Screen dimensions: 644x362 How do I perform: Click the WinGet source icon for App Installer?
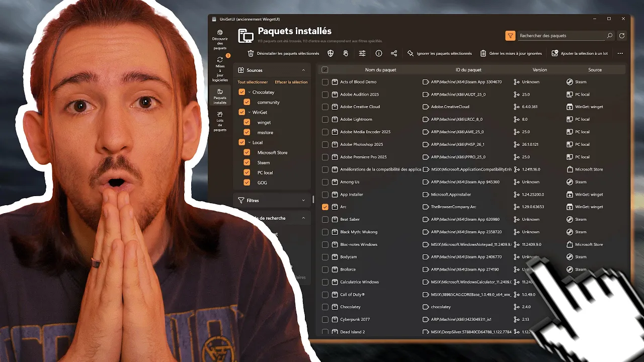pos(570,195)
